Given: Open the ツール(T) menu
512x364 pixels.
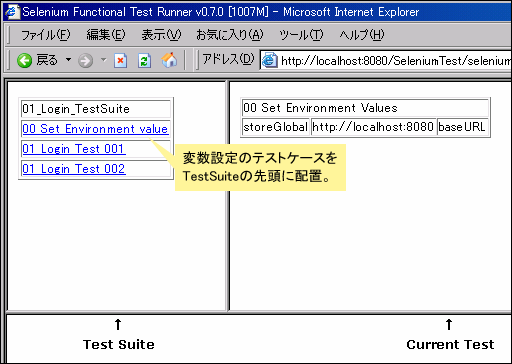Looking at the screenshot, I should click(301, 35).
